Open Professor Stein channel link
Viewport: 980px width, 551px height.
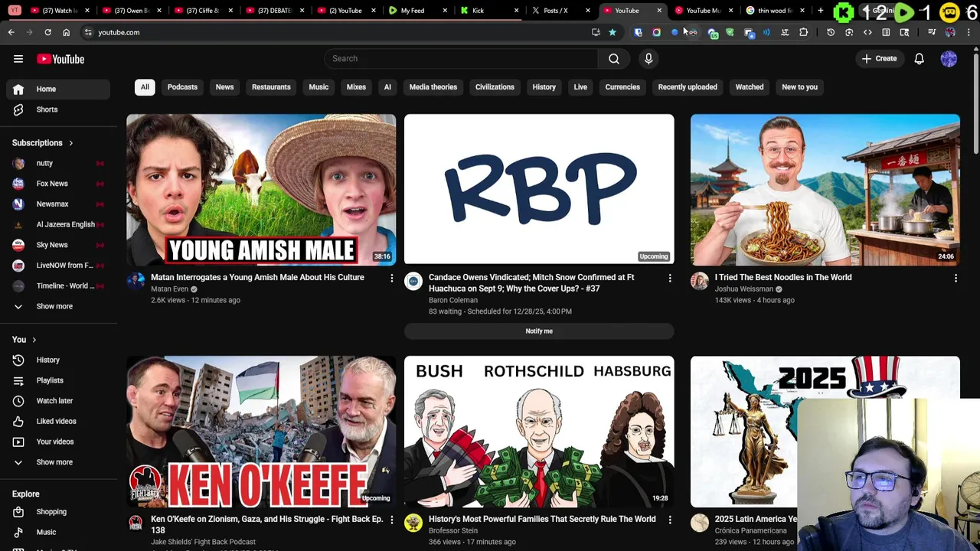coord(453,530)
